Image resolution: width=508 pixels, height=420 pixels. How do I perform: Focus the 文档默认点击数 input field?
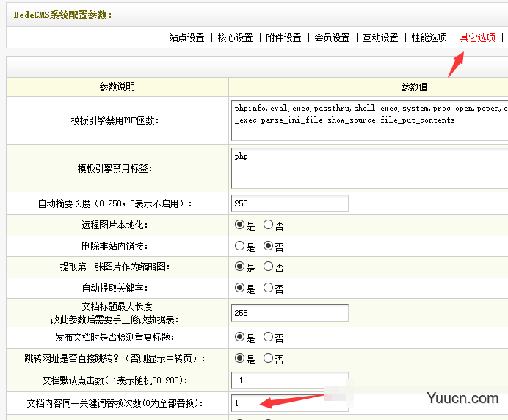289,381
